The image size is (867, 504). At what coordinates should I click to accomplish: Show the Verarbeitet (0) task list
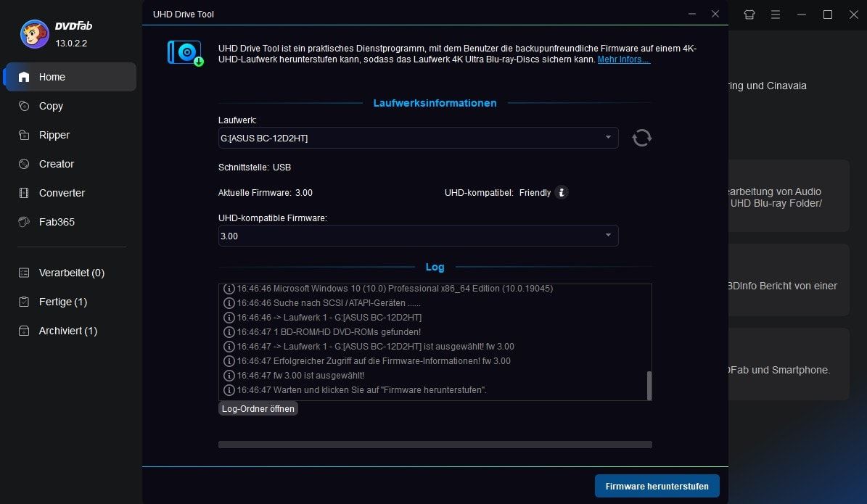coord(70,273)
